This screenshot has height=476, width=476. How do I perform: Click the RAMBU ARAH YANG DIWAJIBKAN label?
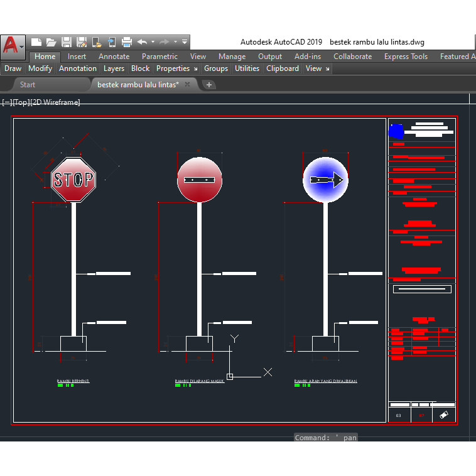[x=325, y=381]
